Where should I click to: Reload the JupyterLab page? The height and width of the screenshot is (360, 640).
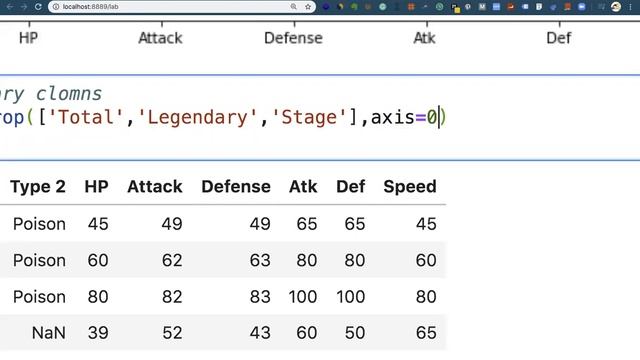[38, 7]
